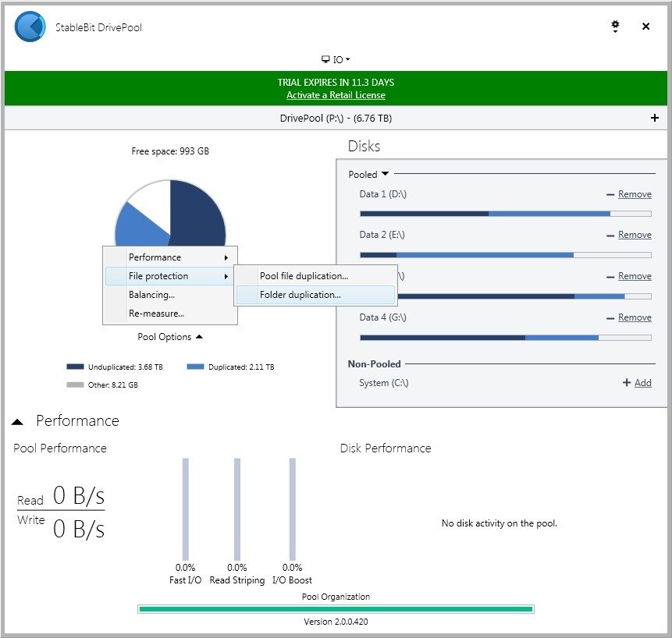Click the Data 4 (G:\) usage bar
The image size is (672, 638).
[x=506, y=338]
